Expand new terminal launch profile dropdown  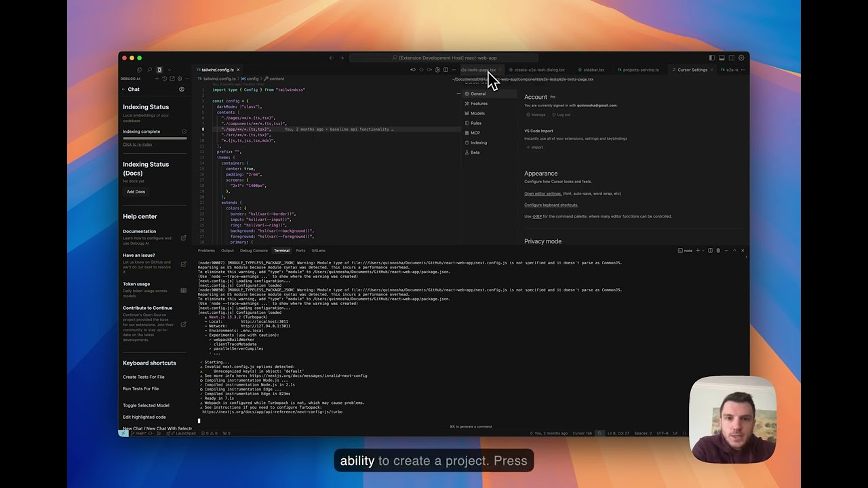703,251
